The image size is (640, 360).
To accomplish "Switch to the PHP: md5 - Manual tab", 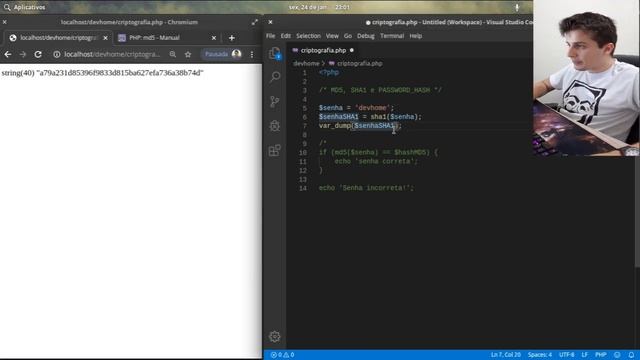I will click(x=154, y=38).
